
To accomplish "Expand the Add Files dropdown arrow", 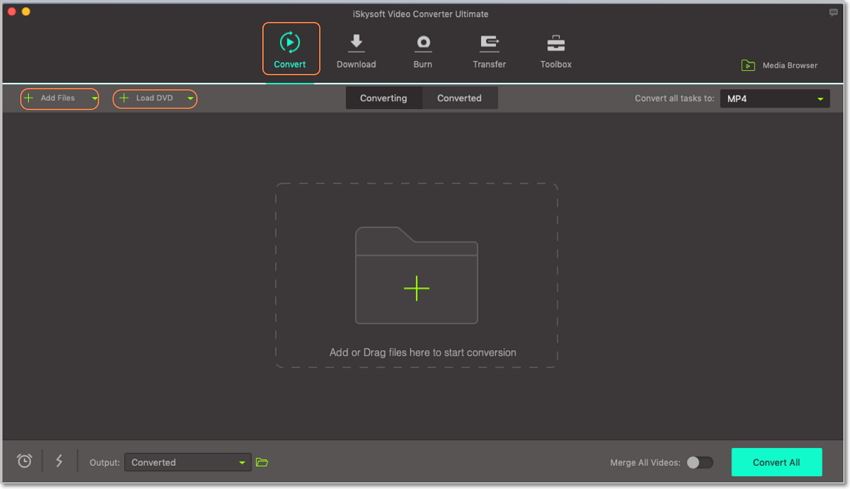I will pos(94,99).
